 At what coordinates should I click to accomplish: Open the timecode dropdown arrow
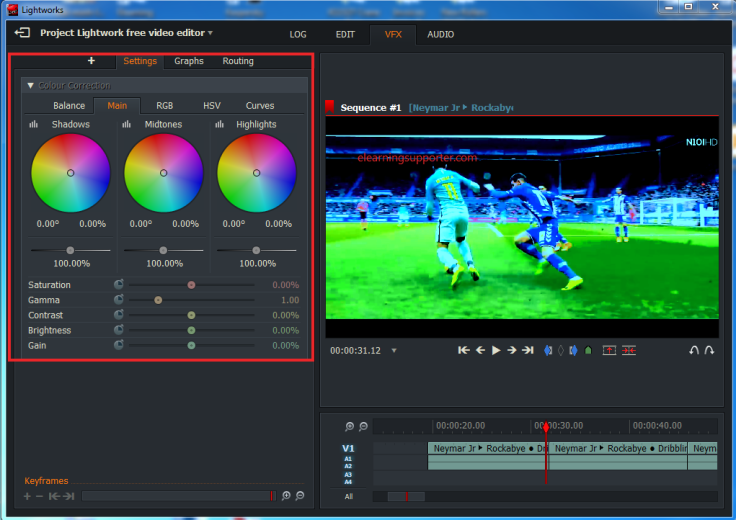pyautogui.click(x=394, y=351)
